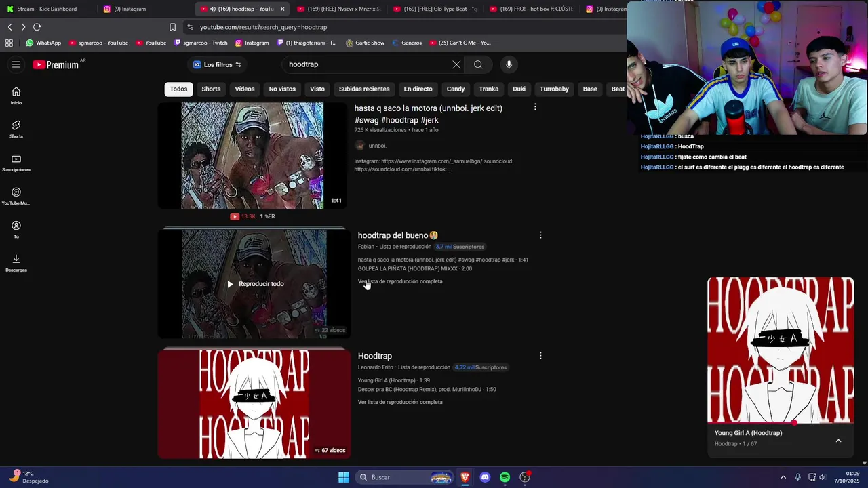The height and width of the screenshot is (488, 868).
Task: Open the Tú profile section in sidebar
Action: pos(16,229)
